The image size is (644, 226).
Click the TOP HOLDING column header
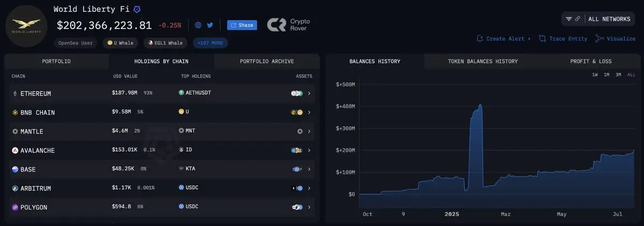tap(196, 76)
